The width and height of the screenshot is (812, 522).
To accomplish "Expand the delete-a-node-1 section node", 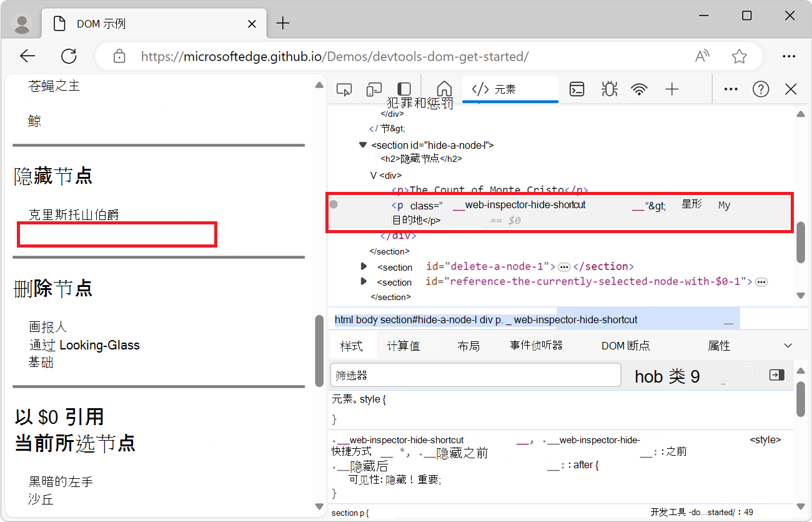I will tap(364, 266).
